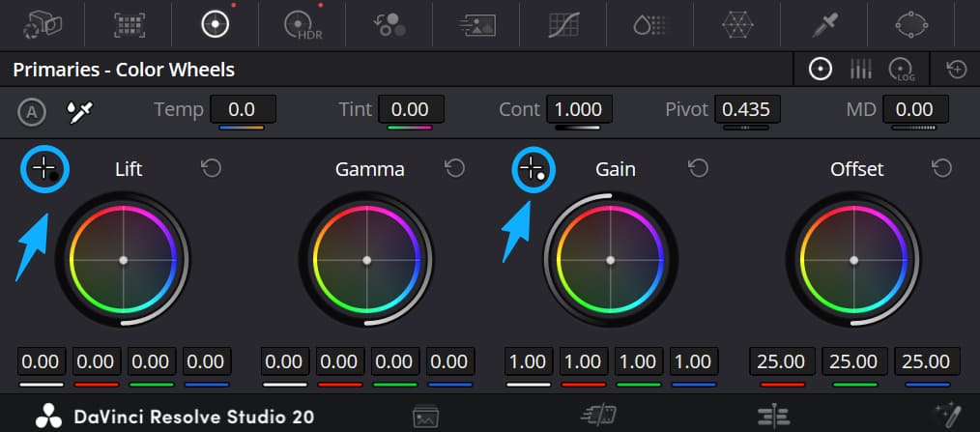Click the Offset color wheel center
Viewport: 980px width, 432px height.
click(x=854, y=259)
